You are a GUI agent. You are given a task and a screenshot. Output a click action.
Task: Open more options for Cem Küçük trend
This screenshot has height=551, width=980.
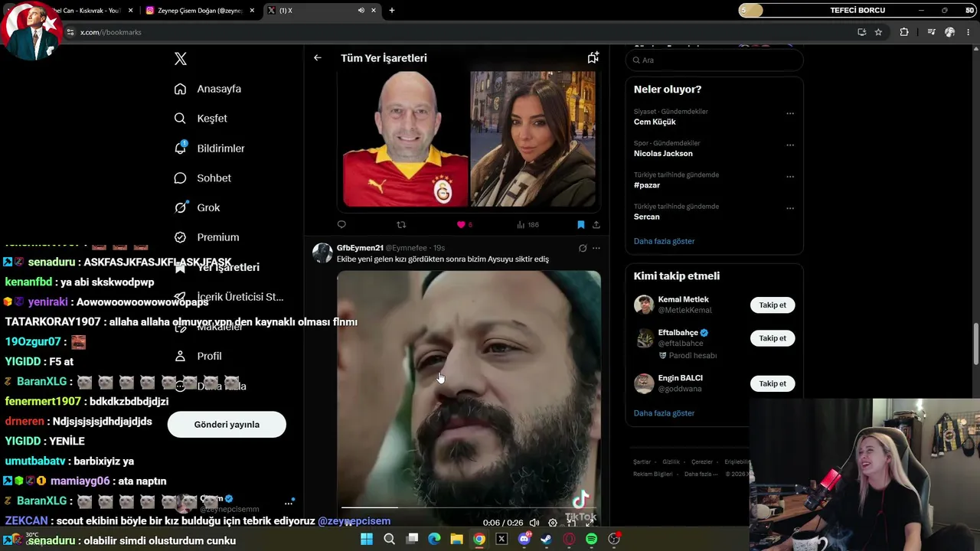point(790,113)
